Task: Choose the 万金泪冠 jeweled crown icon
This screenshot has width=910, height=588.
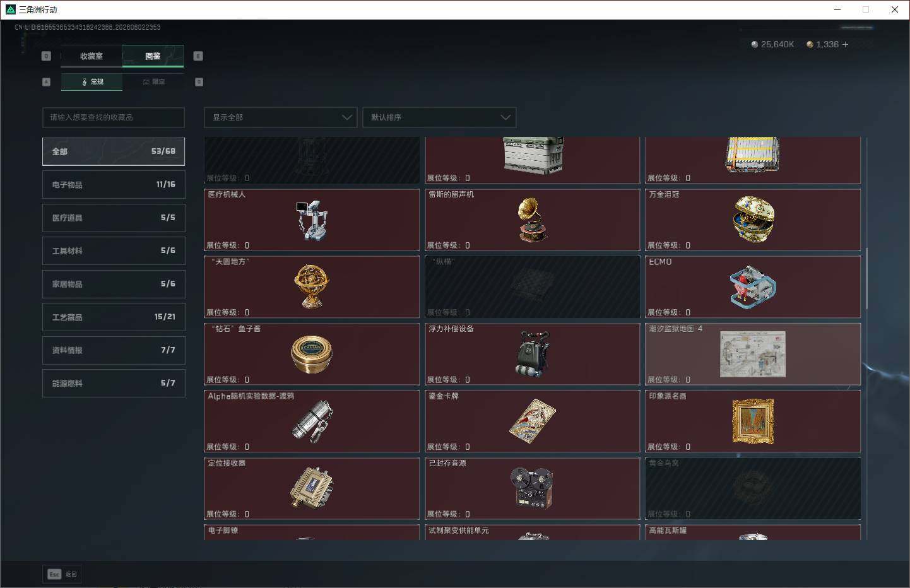Action: tap(753, 219)
